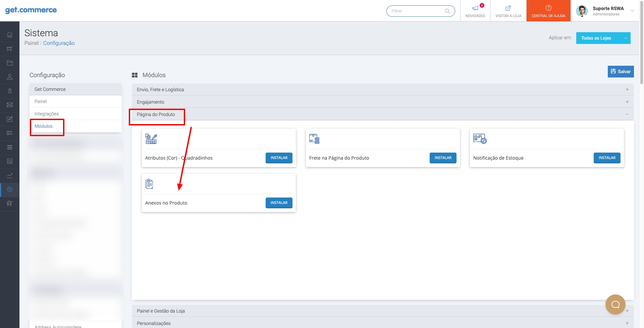The height and width of the screenshot is (328, 644).
Task: Click the folder icon in sidebar
Action: click(x=10, y=63)
